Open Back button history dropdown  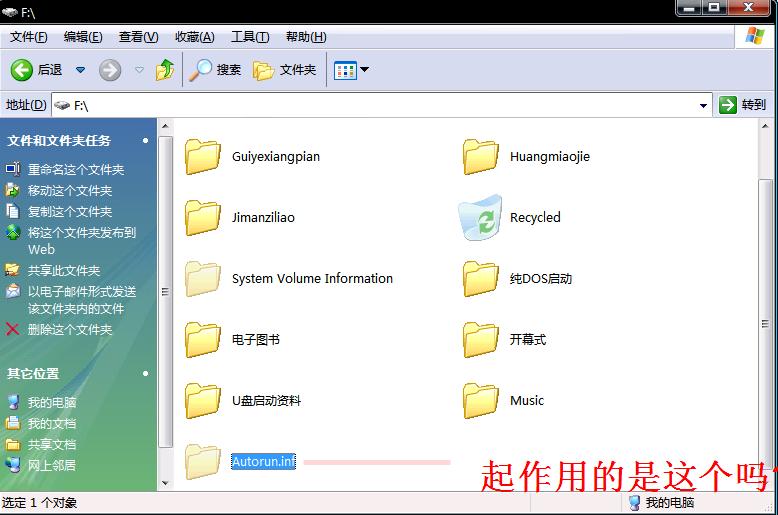(80, 70)
